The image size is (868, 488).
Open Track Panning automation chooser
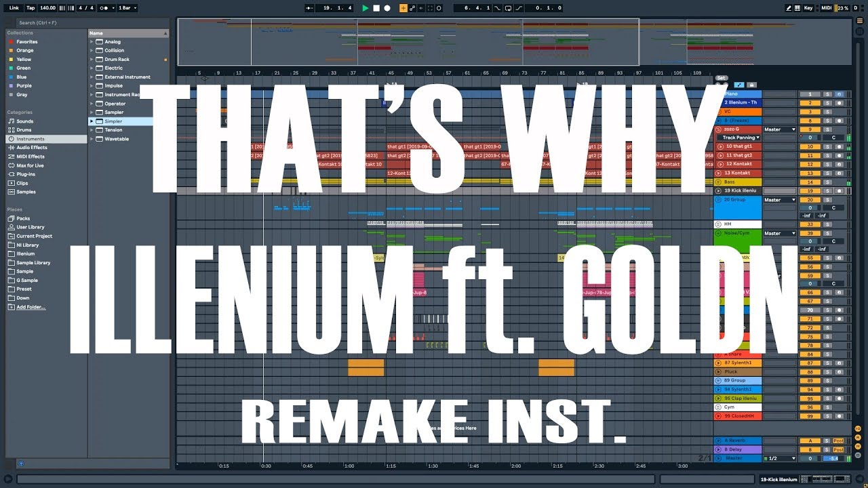click(738, 138)
